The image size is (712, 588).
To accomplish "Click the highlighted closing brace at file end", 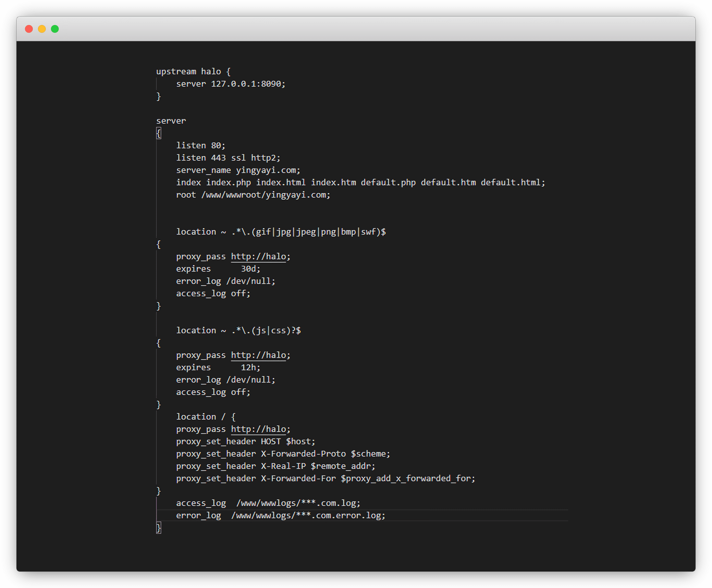I will [158, 528].
